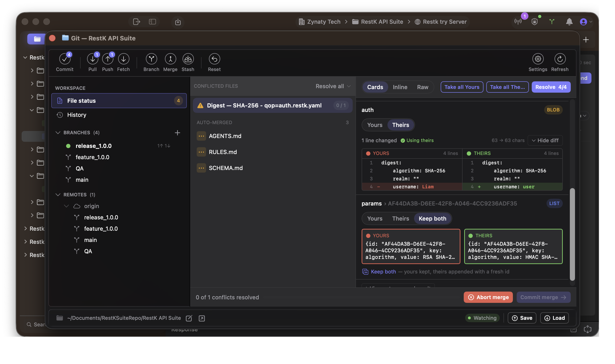Click the conflict panel vertical scrollbar
This screenshot has width=615, height=364.
(572, 234)
